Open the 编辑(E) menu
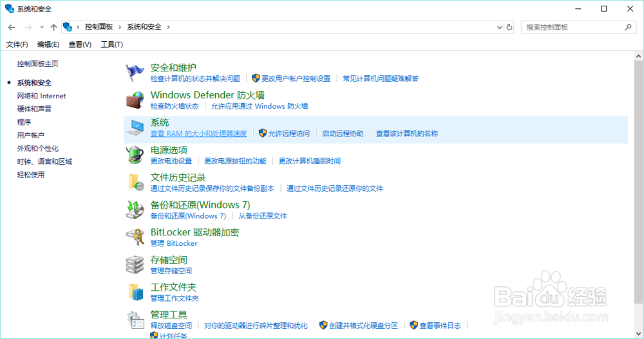644x339 pixels. (48, 44)
